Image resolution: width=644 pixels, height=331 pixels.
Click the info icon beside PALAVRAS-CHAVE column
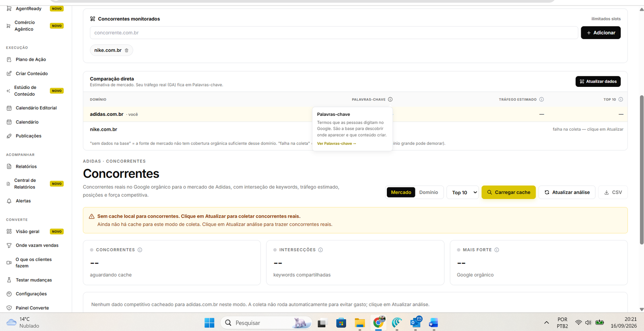tap(390, 99)
